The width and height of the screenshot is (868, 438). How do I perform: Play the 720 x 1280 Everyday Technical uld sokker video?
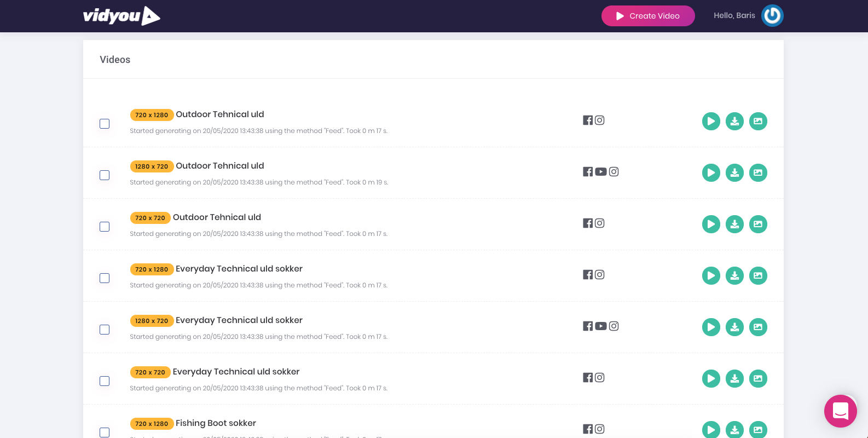coord(711,275)
